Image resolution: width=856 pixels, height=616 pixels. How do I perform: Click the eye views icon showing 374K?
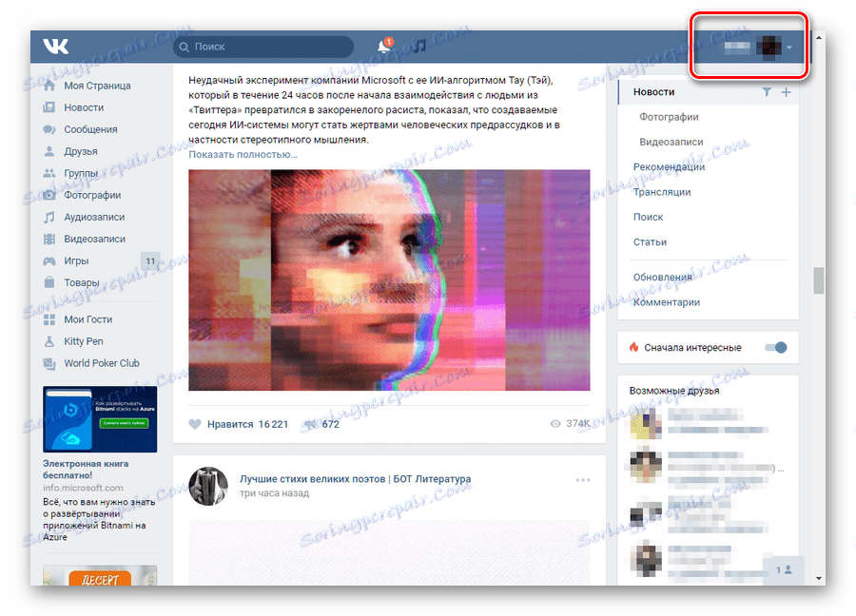[x=555, y=424]
